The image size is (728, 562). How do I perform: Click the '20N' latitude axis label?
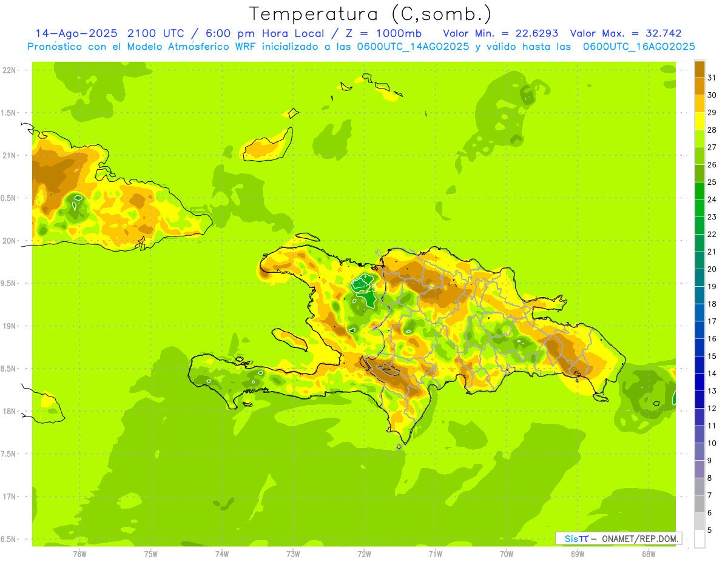(x=8, y=241)
